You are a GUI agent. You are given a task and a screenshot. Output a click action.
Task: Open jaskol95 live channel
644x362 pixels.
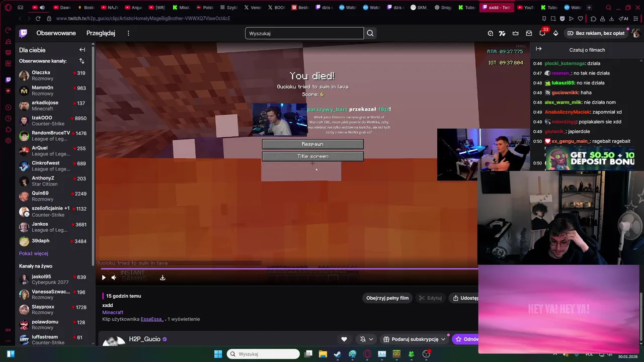click(x=55, y=280)
